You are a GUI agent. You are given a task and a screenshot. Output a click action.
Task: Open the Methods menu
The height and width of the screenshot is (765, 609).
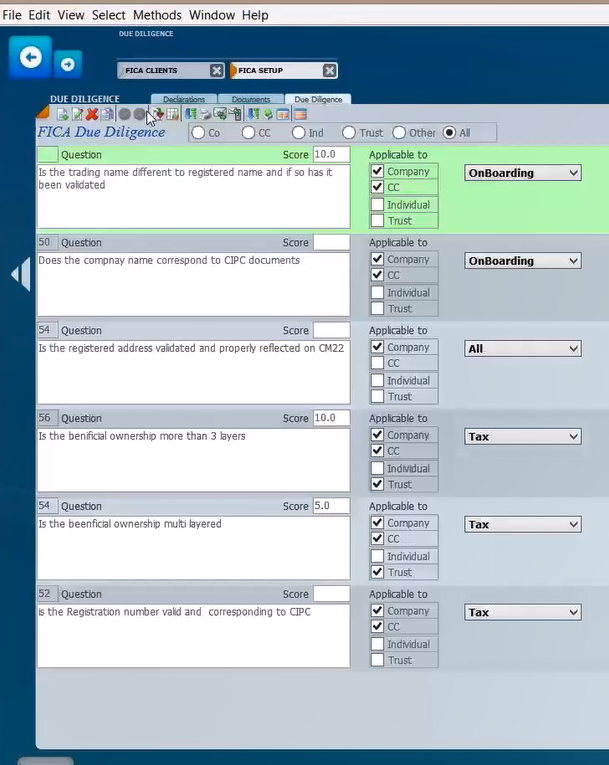(157, 15)
